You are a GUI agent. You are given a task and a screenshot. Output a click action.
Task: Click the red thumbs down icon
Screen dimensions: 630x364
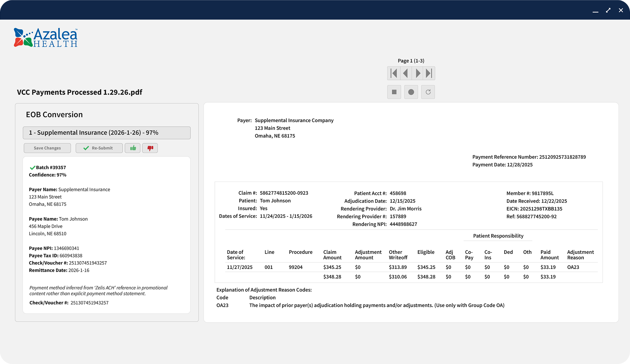[150, 148]
